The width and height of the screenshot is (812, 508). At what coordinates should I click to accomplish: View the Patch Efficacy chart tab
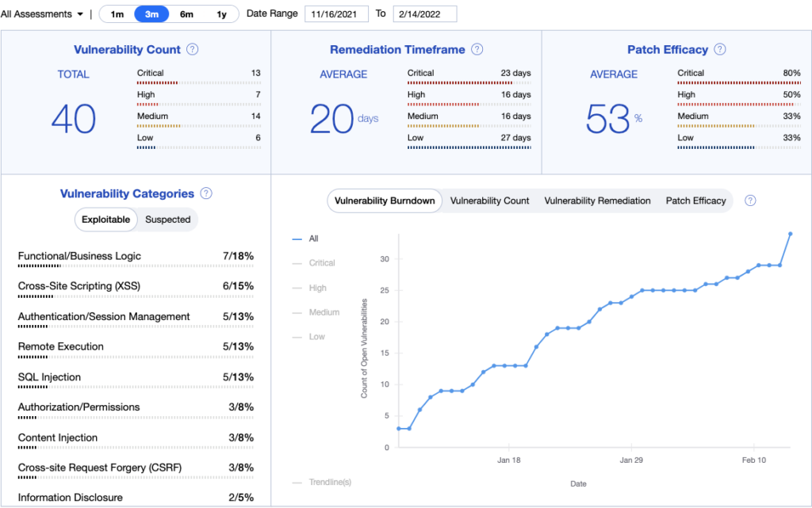[695, 201]
